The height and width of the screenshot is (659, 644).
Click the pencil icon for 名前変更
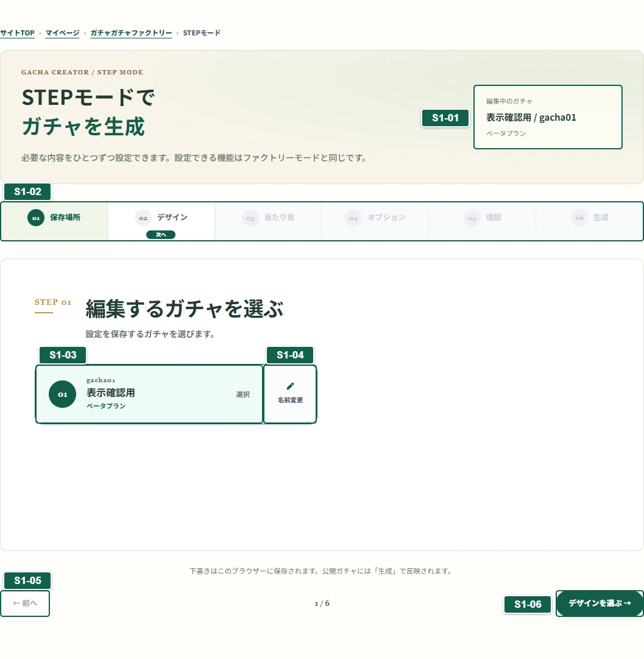coord(290,386)
